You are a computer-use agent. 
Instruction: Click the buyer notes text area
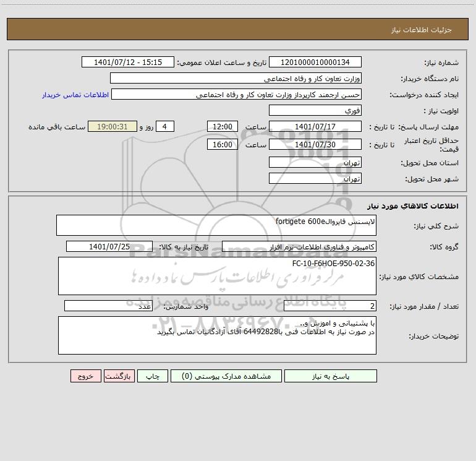217,335
